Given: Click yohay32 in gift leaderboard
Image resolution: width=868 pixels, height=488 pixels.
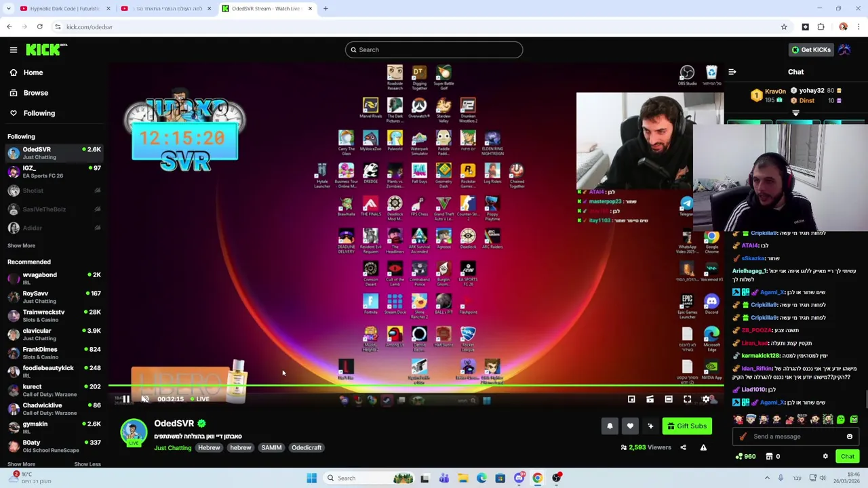Looking at the screenshot, I should click(816, 91).
